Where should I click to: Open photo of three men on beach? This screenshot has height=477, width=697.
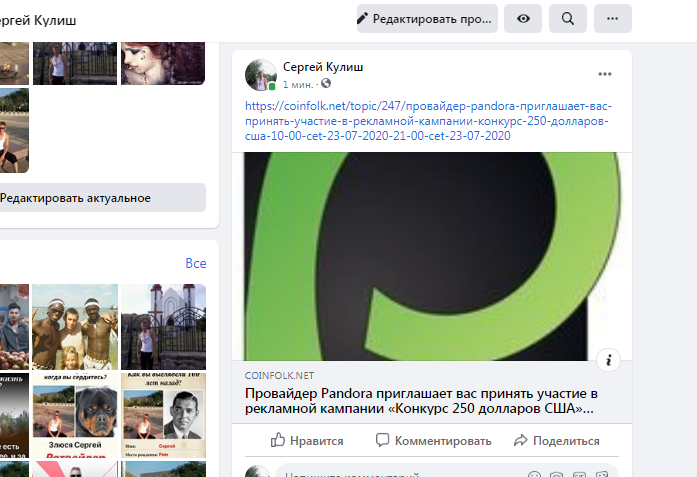[75, 327]
